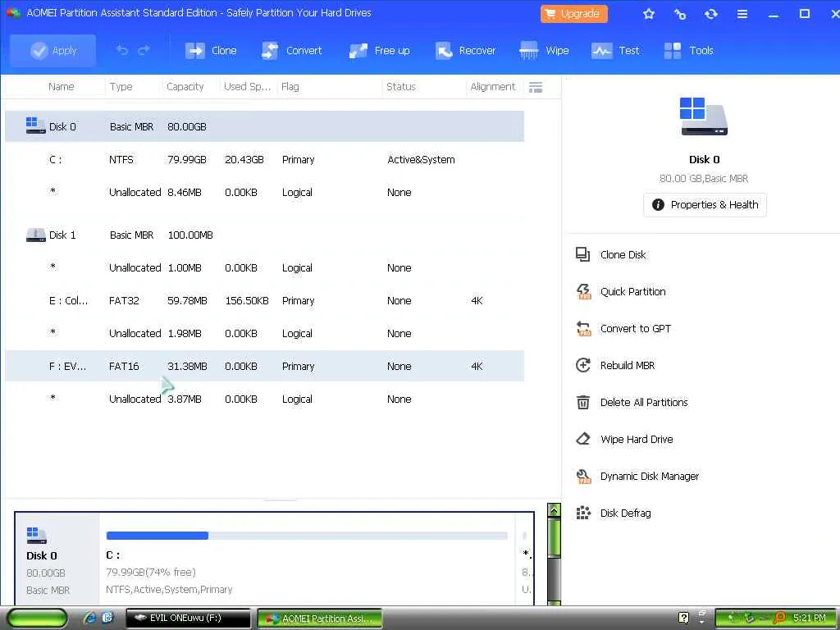Select the 8.46MB unallocated space row

click(264, 192)
